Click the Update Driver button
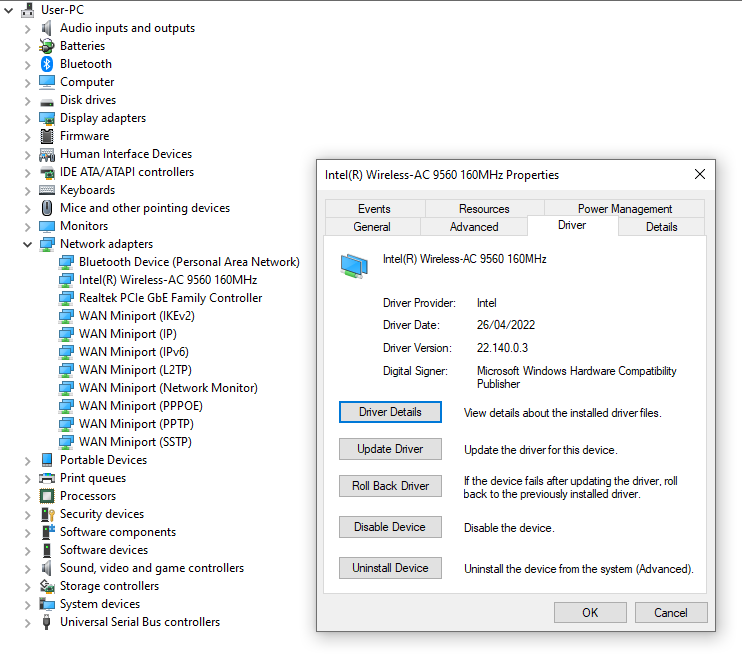The image size is (742, 654). tap(390, 449)
